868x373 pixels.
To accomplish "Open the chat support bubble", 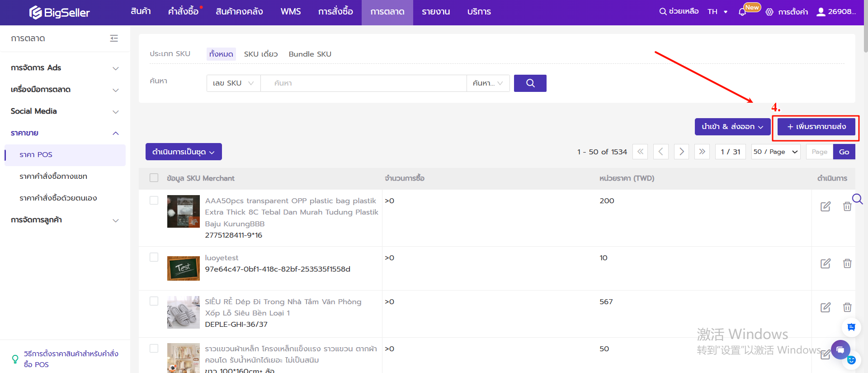I will click(x=840, y=349).
